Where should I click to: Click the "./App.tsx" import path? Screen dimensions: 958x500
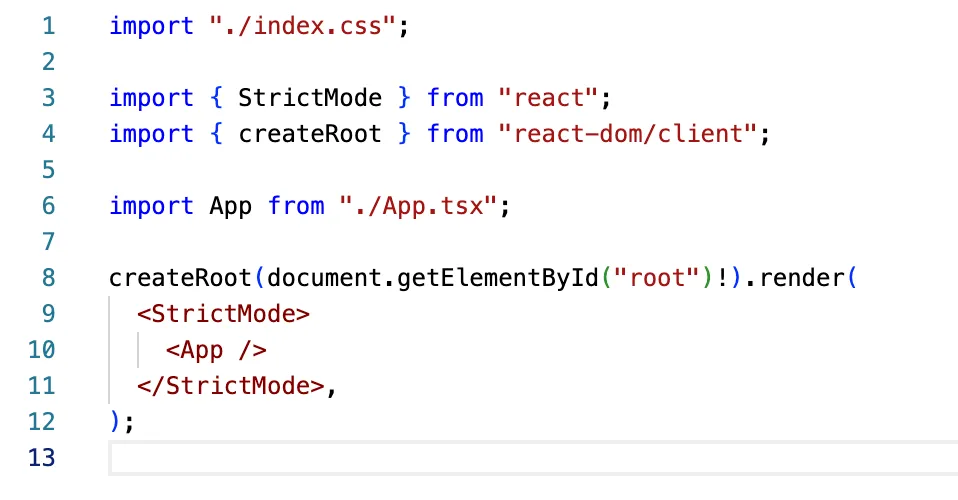click(419, 206)
